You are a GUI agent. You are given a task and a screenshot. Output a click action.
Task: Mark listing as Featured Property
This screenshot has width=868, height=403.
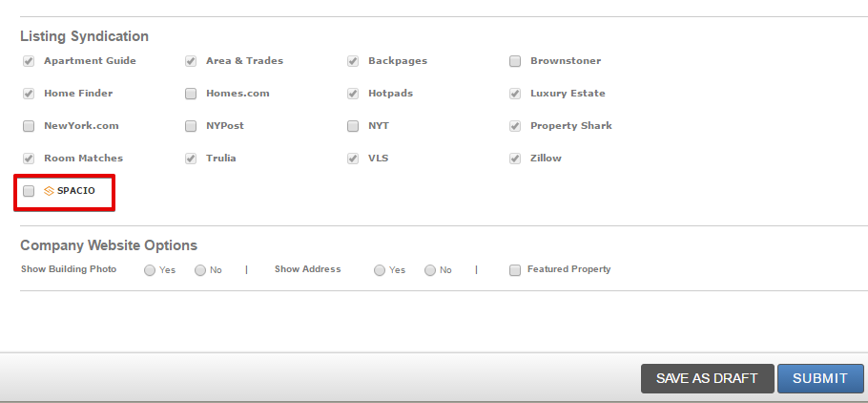(515, 270)
